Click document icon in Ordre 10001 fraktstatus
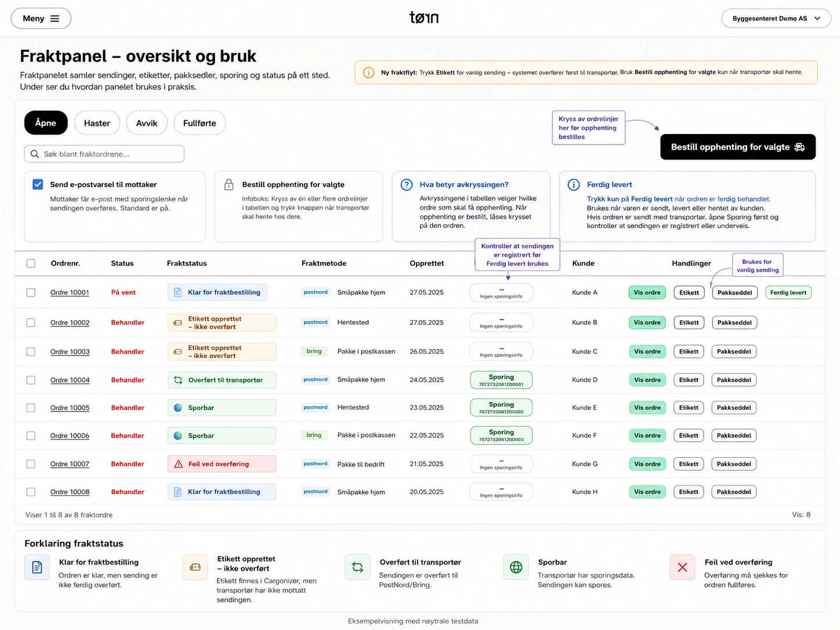The height and width of the screenshot is (630, 840). 178,292
